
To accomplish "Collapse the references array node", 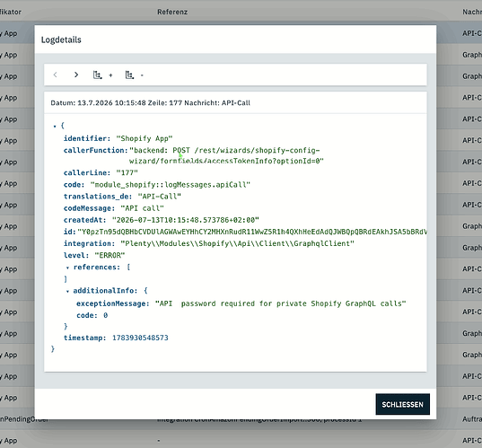I will tap(67, 268).
